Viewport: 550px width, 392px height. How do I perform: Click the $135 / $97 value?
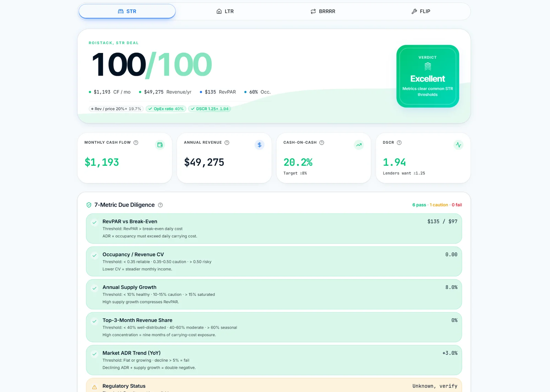(442, 222)
